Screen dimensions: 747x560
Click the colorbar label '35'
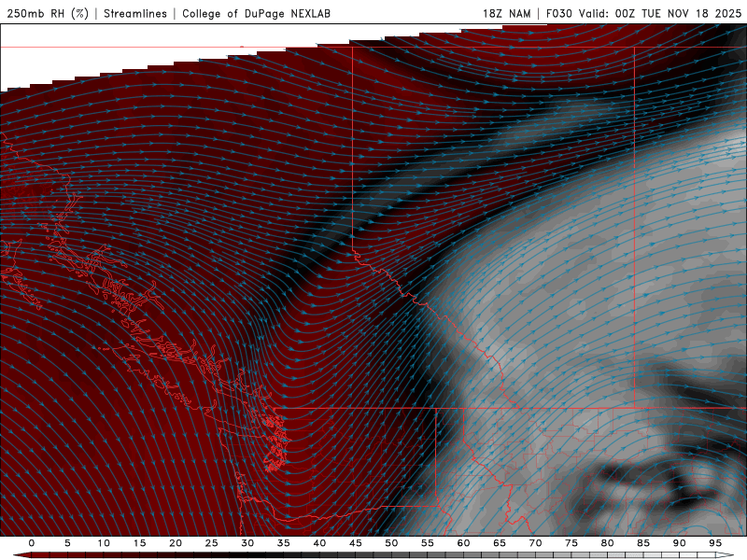284,543
